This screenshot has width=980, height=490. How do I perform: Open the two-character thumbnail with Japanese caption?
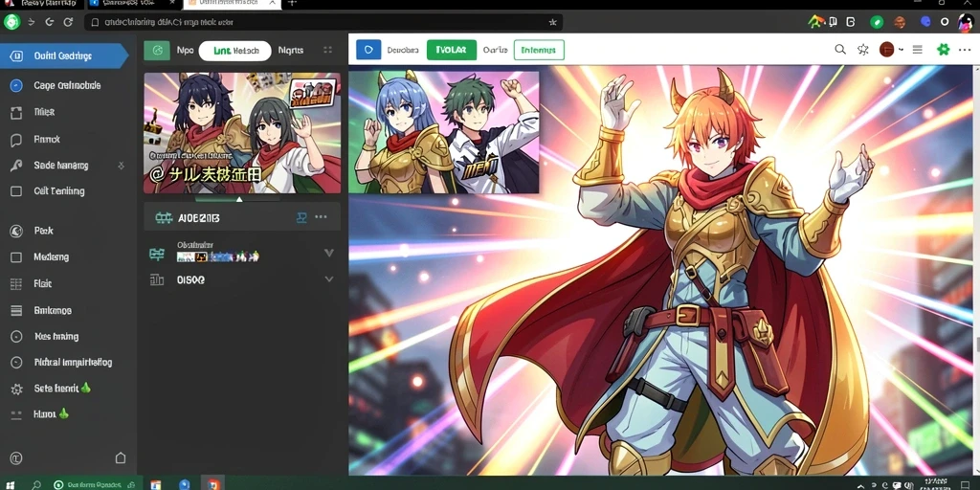(x=242, y=133)
